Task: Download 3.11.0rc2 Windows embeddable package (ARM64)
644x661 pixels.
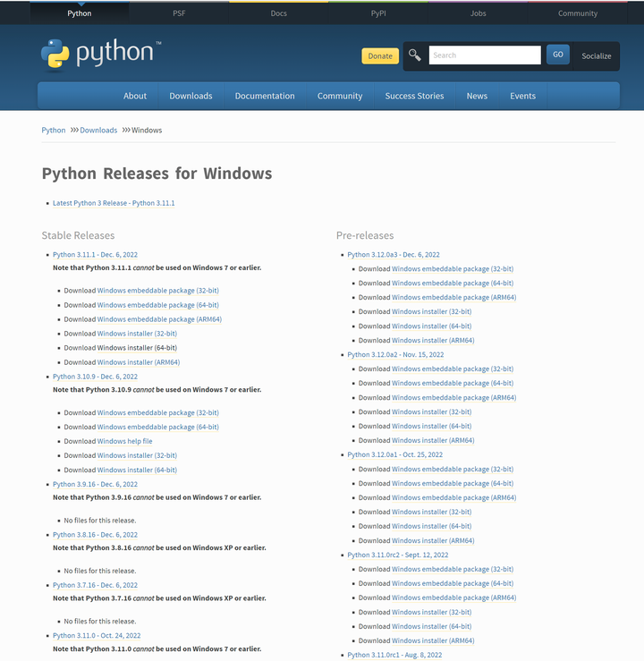Action: (453, 597)
